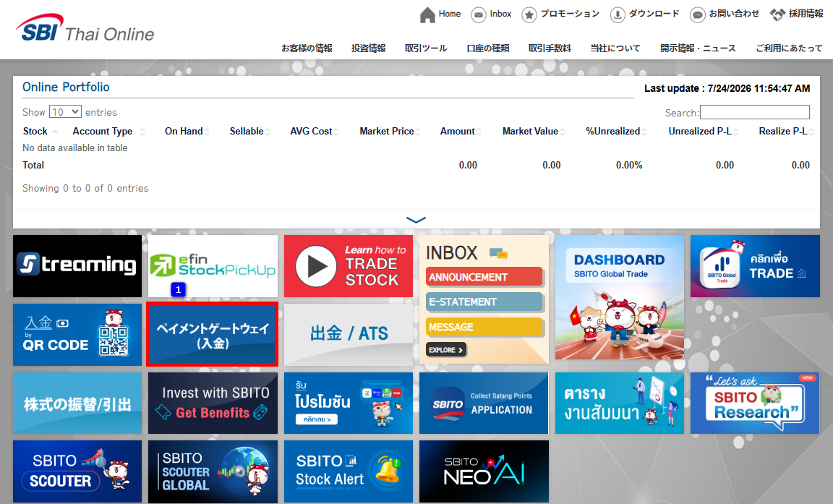Image resolution: width=833 pixels, height=504 pixels.
Task: Click the Last update timestamp text
Action: point(727,88)
